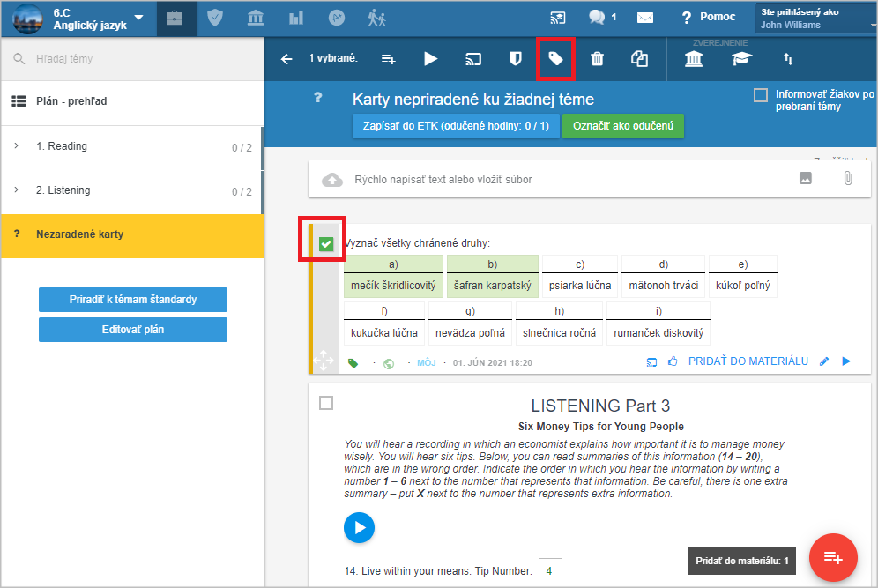The image size is (878, 588).
Task: Click the MÔJ label on first card
Action: [x=426, y=363]
